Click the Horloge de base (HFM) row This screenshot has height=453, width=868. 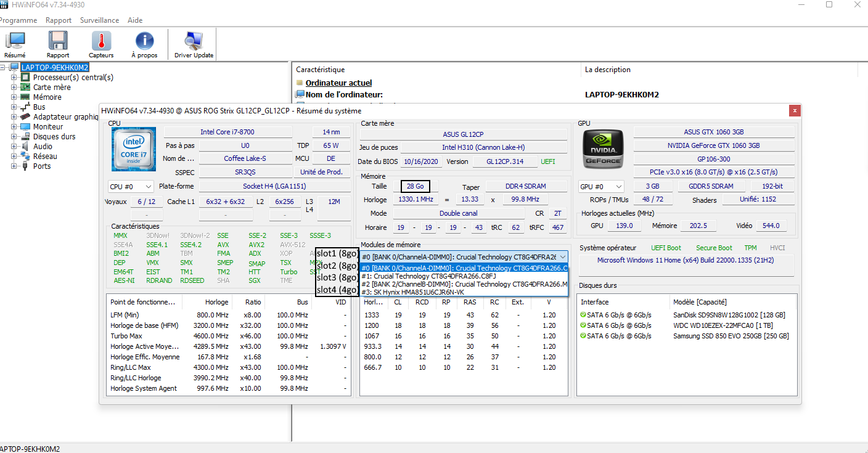pyautogui.click(x=228, y=325)
